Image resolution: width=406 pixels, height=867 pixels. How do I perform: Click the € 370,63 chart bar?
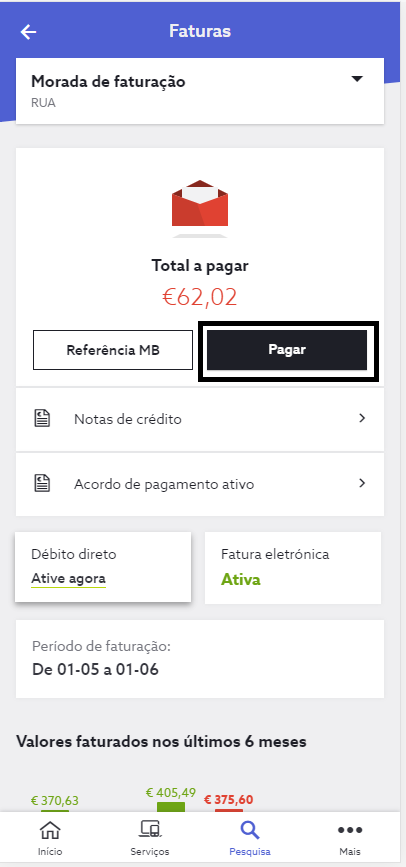pyautogui.click(x=55, y=811)
